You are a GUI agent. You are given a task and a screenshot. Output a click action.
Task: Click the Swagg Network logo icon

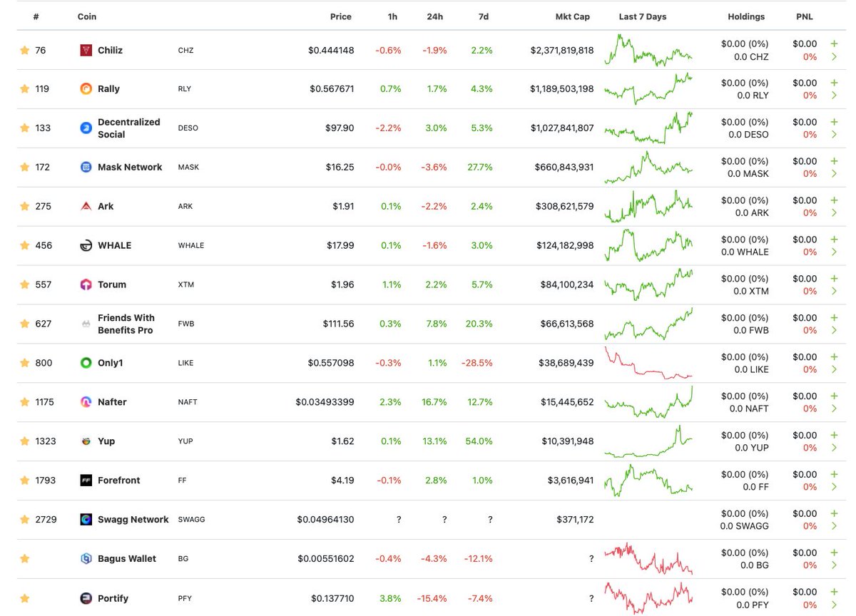point(86,520)
